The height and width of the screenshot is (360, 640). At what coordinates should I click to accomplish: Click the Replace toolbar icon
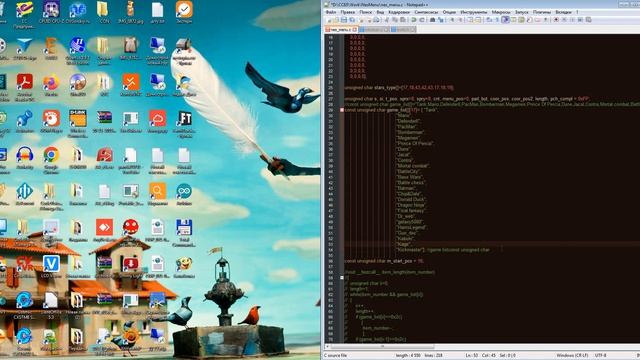(440, 20)
